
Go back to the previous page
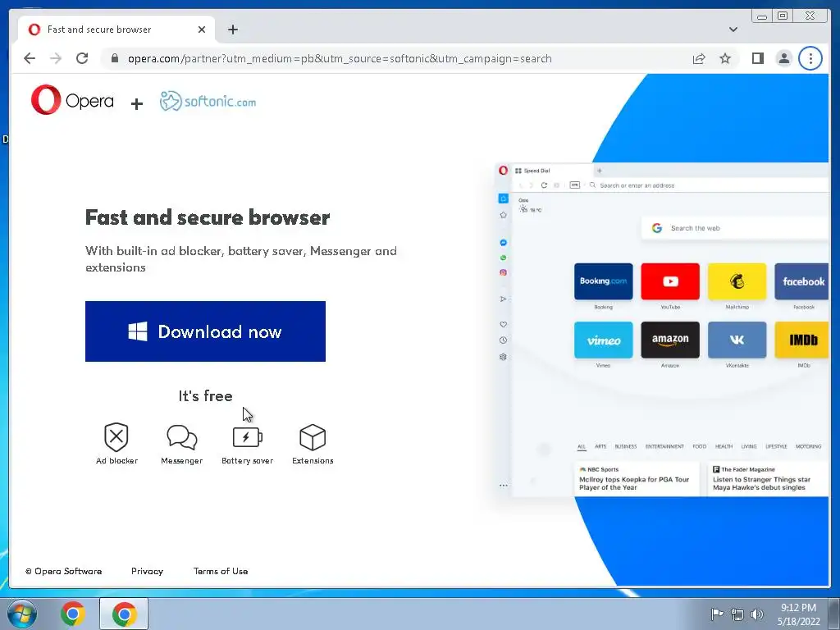[30, 58]
